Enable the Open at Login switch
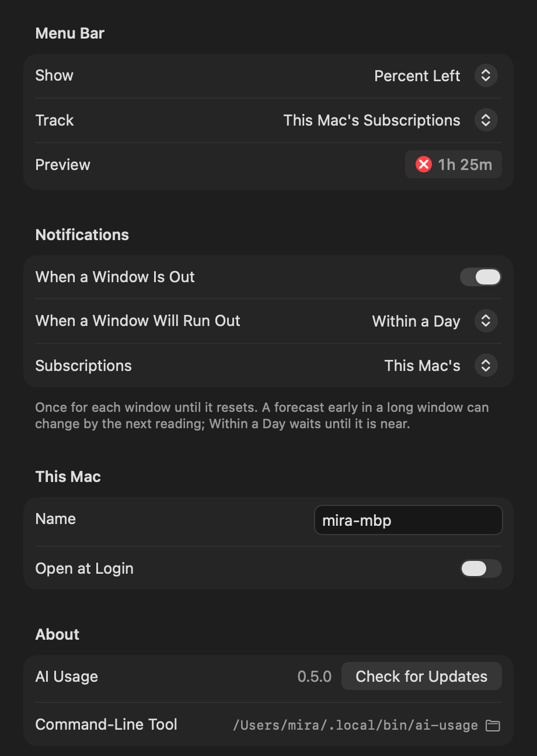Screen dimensions: 537x756 [x=480, y=568]
